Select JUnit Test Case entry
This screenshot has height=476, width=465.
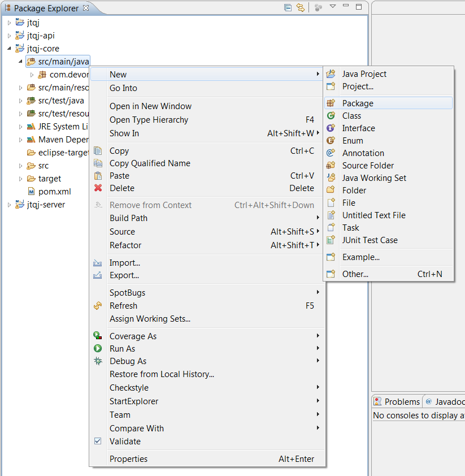[x=370, y=240]
